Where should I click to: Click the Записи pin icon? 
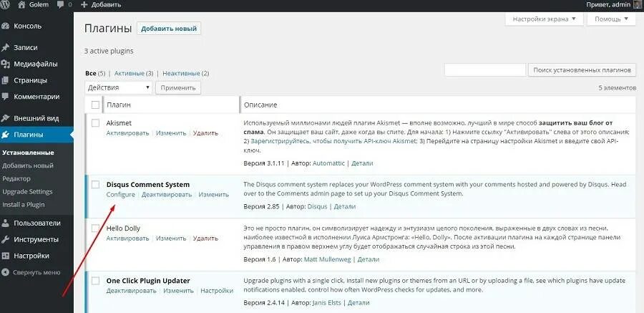pos(5,47)
